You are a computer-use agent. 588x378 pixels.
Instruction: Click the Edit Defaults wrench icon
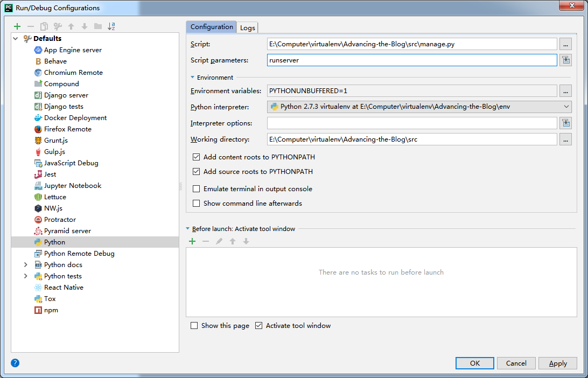click(58, 26)
